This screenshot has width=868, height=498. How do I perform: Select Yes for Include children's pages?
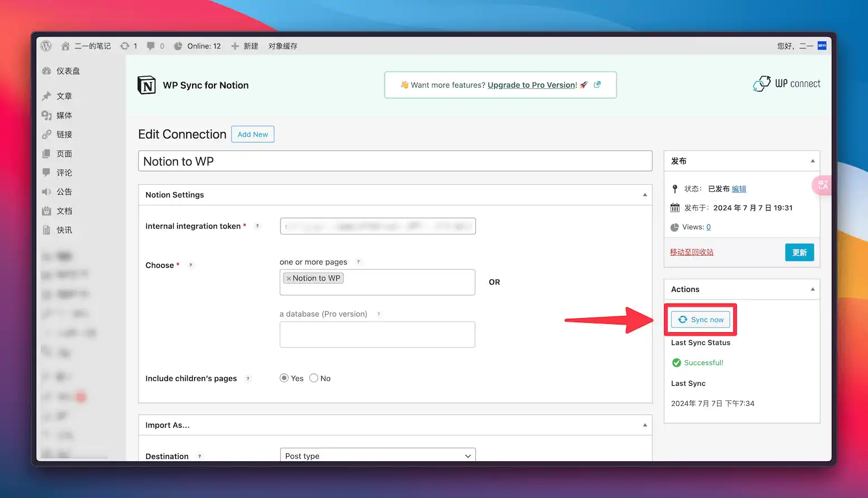pos(284,379)
